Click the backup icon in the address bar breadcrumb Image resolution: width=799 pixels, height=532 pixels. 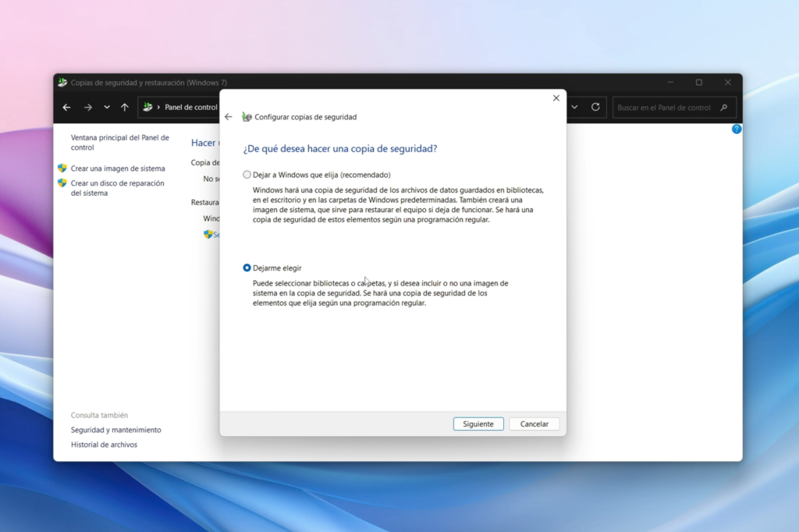[x=146, y=107]
